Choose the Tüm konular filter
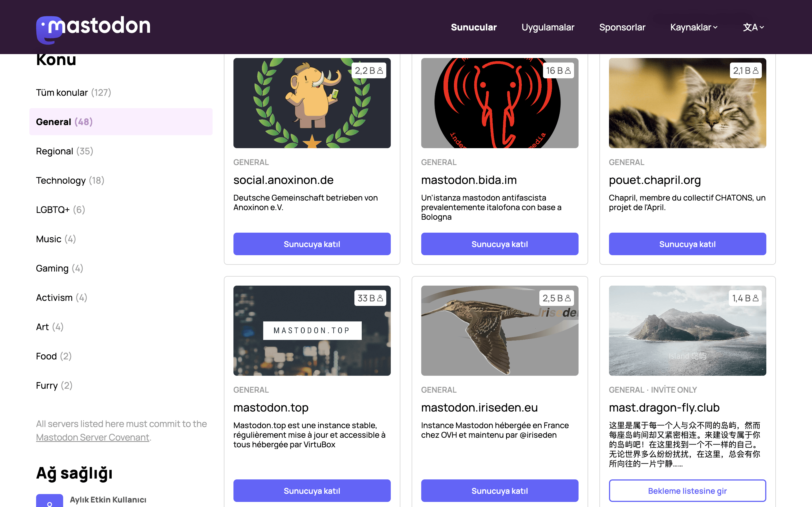The width and height of the screenshot is (812, 507). [x=74, y=93]
